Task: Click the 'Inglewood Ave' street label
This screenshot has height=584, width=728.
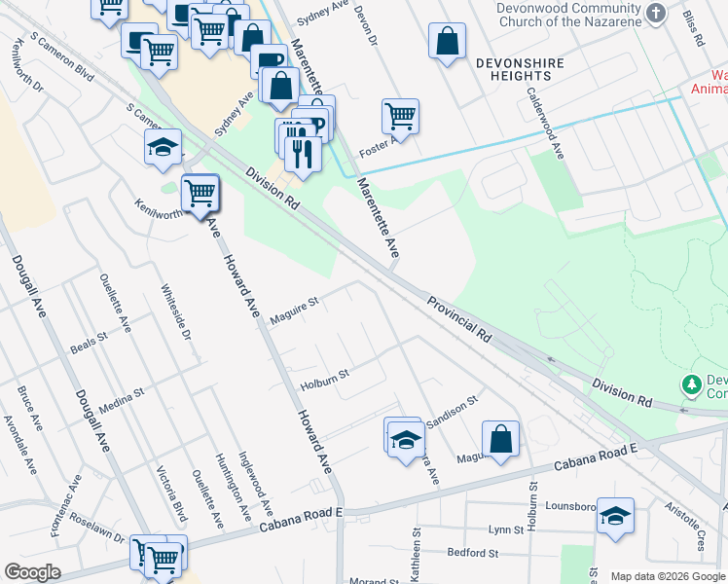Action: (x=255, y=484)
